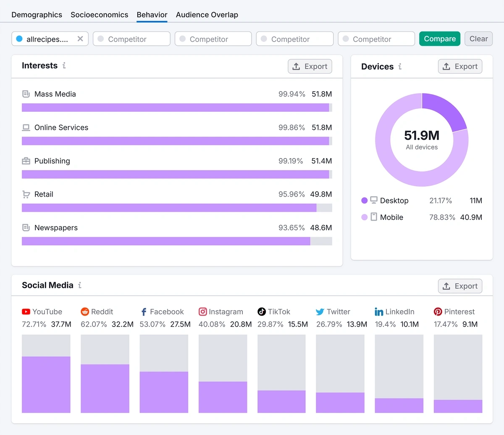Click the Desktop monitor icon in legend
The image size is (504, 435).
coord(374,200)
